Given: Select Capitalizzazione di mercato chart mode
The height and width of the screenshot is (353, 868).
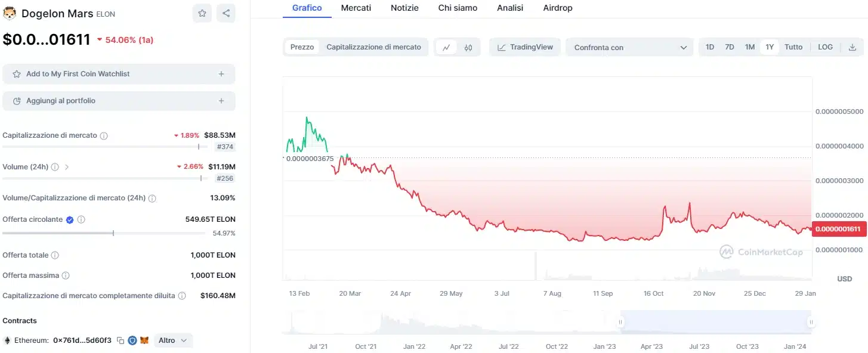Looking at the screenshot, I should pyautogui.click(x=373, y=47).
